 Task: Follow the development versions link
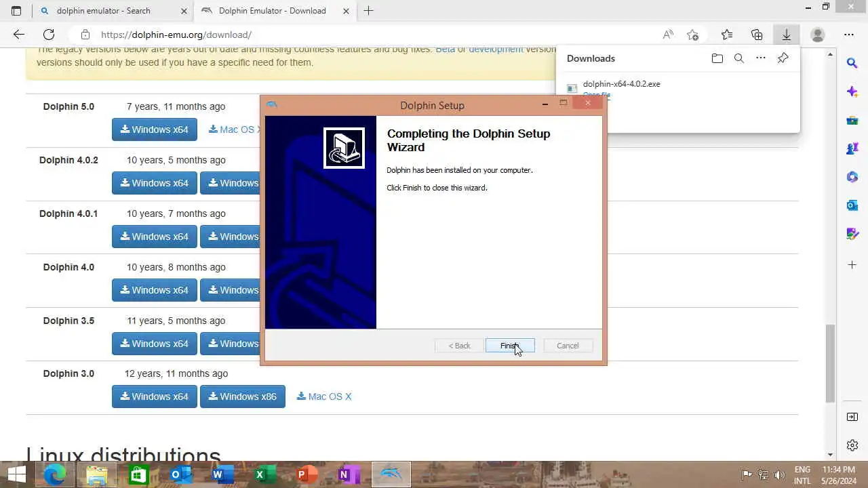tap(496, 49)
